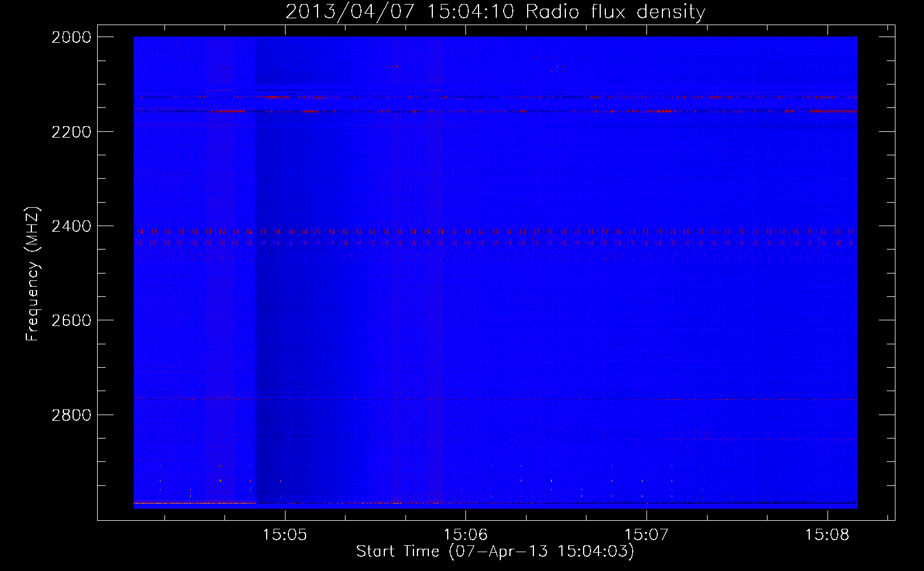Click the 2800 frequency tick label
Viewport: 924px width, 571px height.
point(71,415)
